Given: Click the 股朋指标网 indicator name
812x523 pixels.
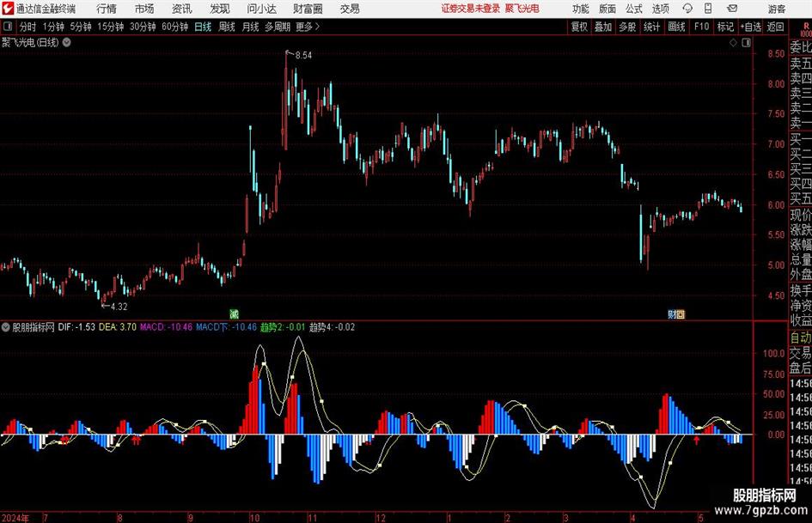Looking at the screenshot, I should point(34,327).
